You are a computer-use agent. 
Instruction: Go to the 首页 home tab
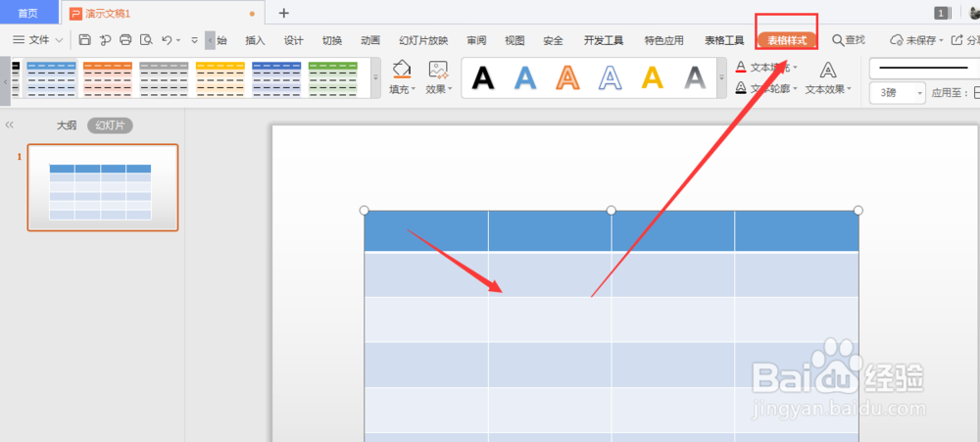coord(27,13)
